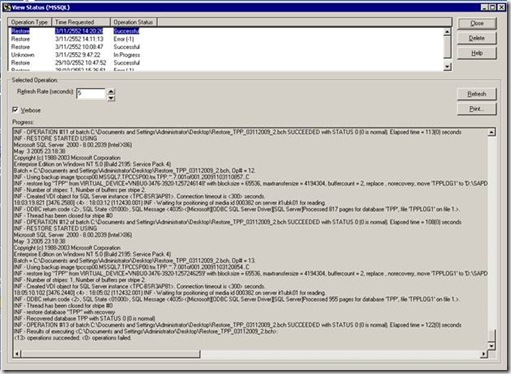Click '<13> operations succeeded' log line
Screen dimensions: 511x374
[x=72, y=338]
